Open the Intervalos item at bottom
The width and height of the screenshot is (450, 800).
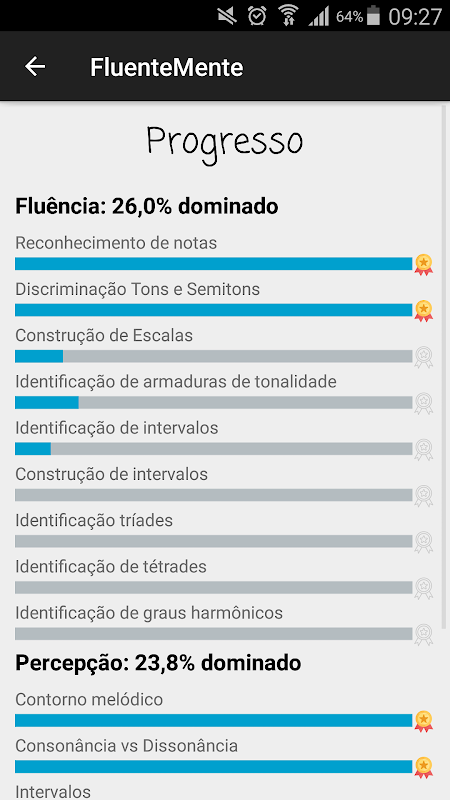53,791
